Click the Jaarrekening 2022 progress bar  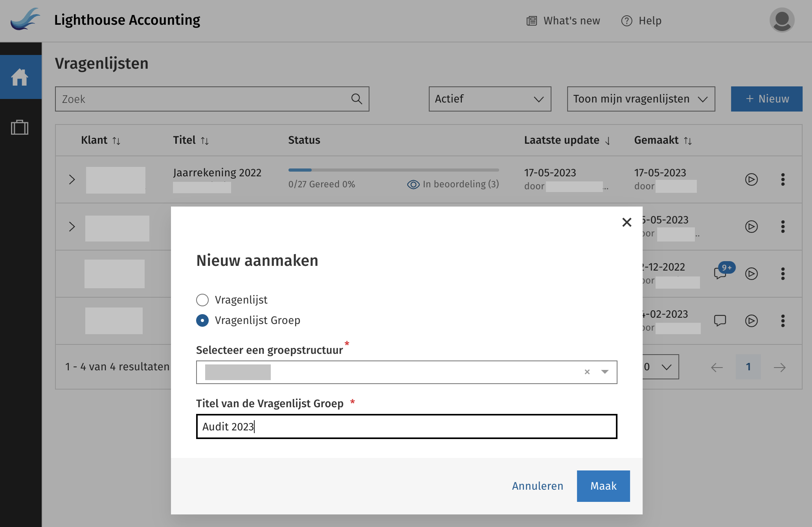(393, 170)
